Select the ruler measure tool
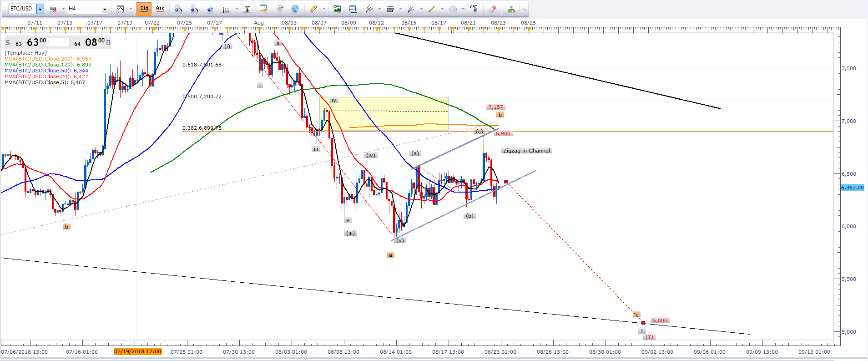The image size is (868, 361). coord(313,9)
